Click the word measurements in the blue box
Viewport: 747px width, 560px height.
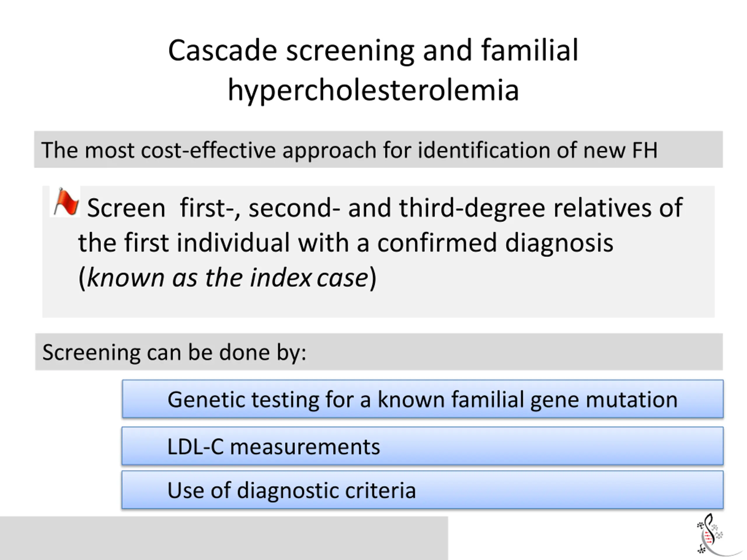pyautogui.click(x=305, y=447)
